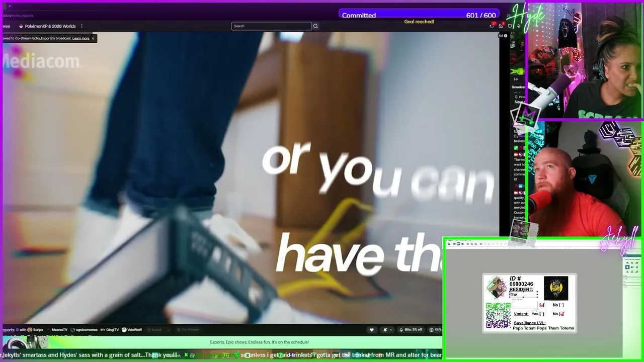Tick the Violent Yes checkbox on the card

coord(541,314)
